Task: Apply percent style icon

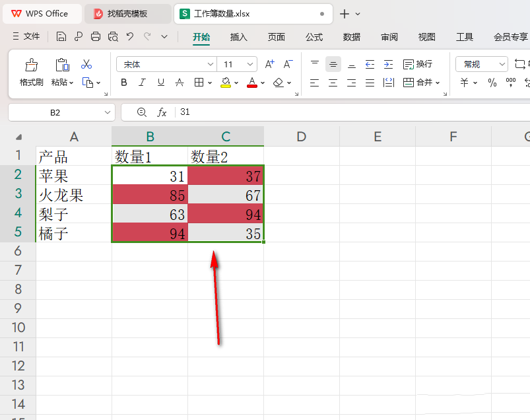Action: point(492,83)
